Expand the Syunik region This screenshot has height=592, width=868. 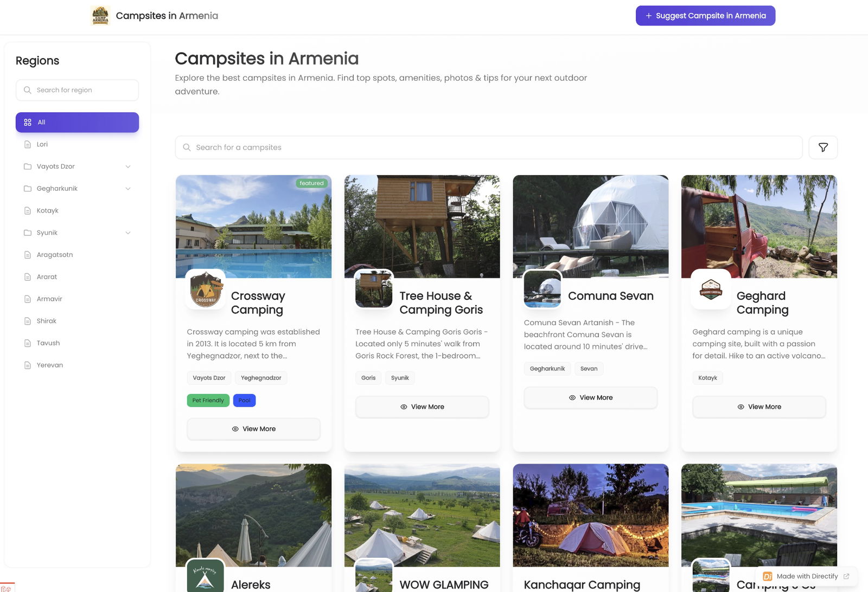(x=128, y=232)
